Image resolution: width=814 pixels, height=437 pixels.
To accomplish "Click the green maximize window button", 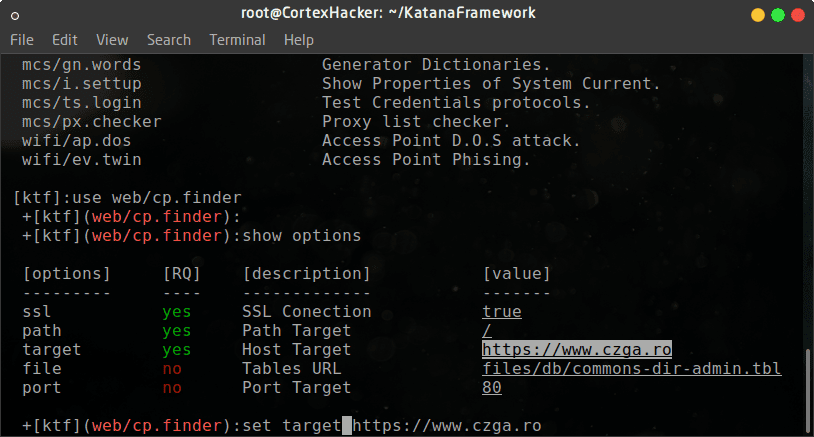I will 778,15.
